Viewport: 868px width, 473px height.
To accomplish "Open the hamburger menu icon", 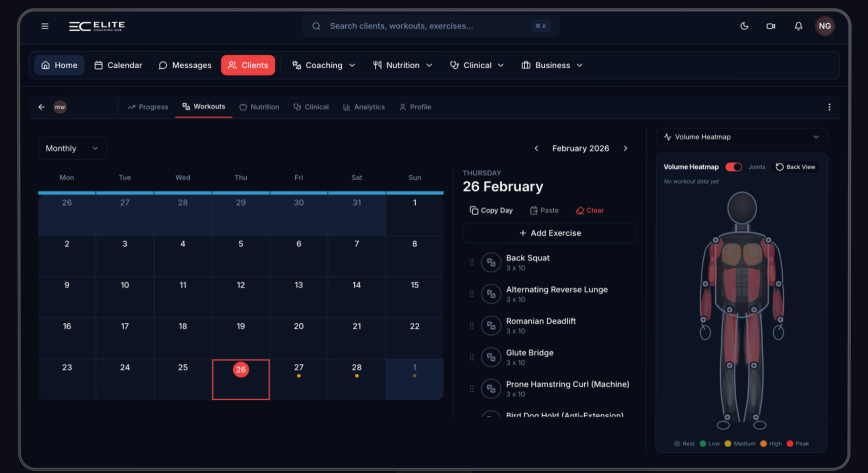I will 45,26.
